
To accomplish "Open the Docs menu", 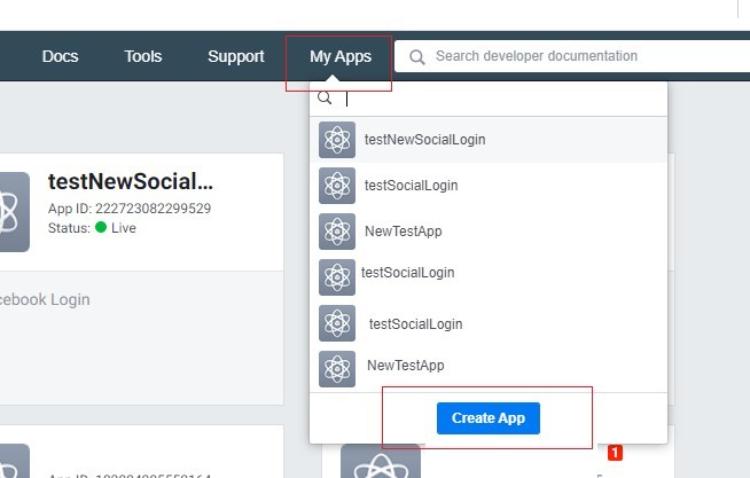I will (60, 56).
